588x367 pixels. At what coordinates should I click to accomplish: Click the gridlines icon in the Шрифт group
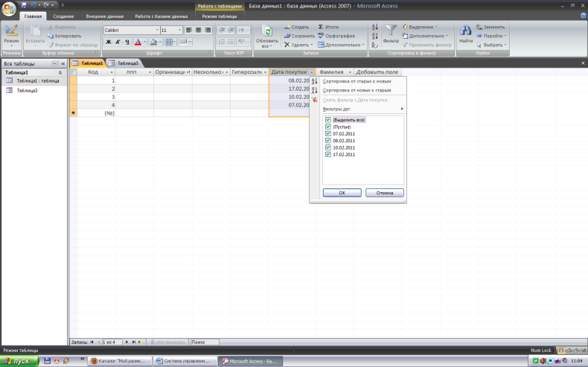click(x=169, y=42)
